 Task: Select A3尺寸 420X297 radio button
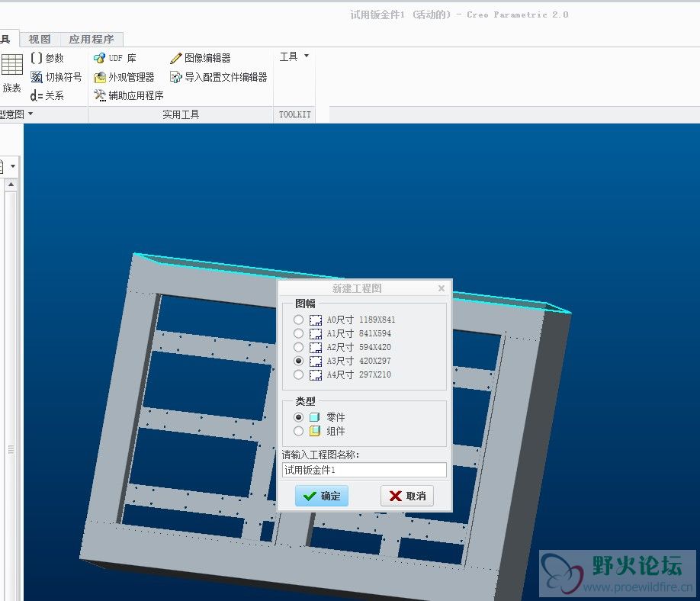tap(298, 361)
